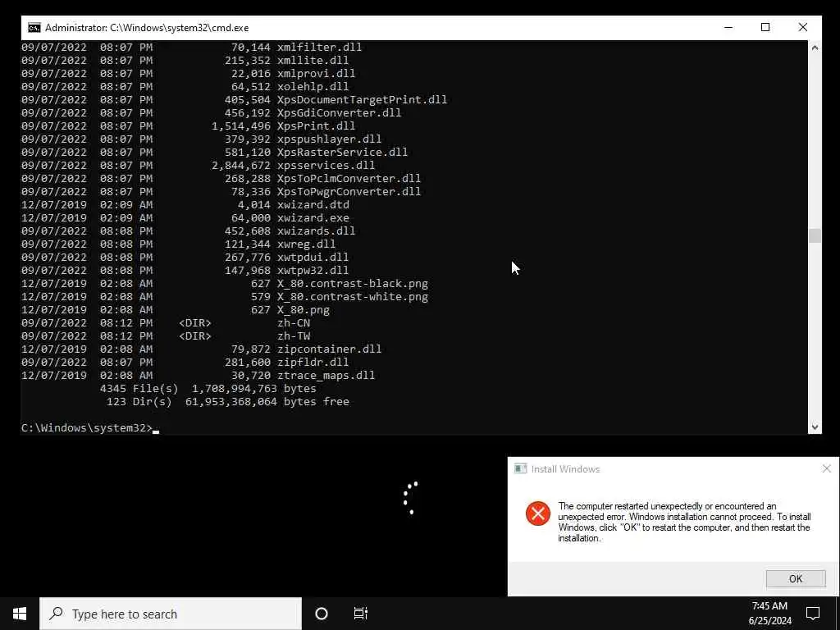The image size is (840, 630).
Task: Click XpsRasterService.dll in the listing
Action: point(342,152)
